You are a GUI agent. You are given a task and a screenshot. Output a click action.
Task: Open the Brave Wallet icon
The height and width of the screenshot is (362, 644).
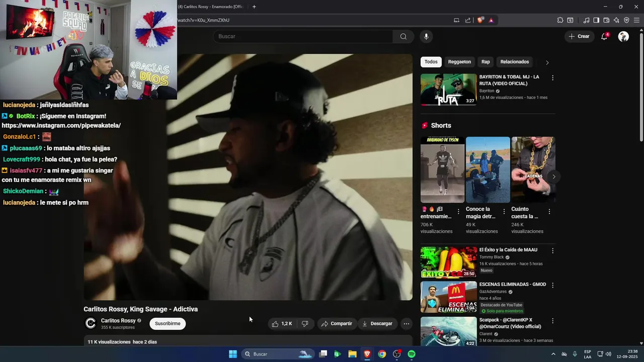(606, 20)
